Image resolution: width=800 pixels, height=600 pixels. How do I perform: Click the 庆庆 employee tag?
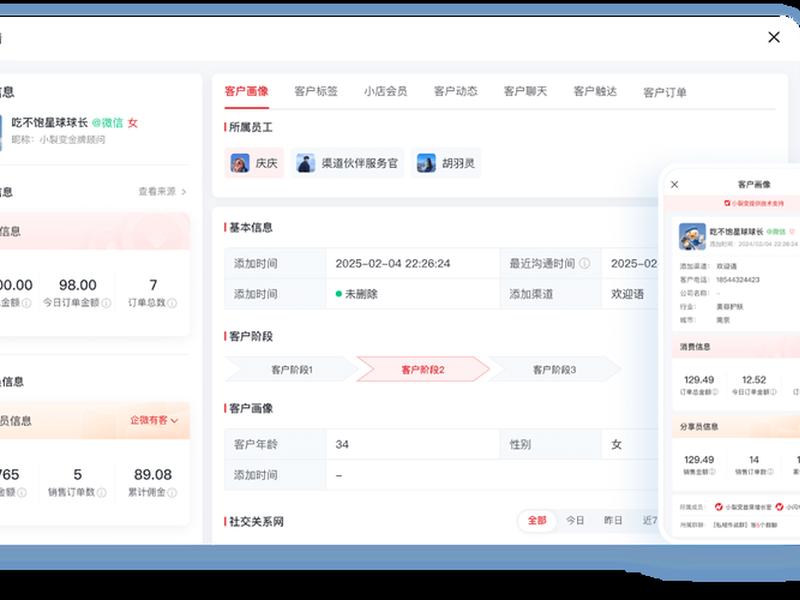coord(254,163)
